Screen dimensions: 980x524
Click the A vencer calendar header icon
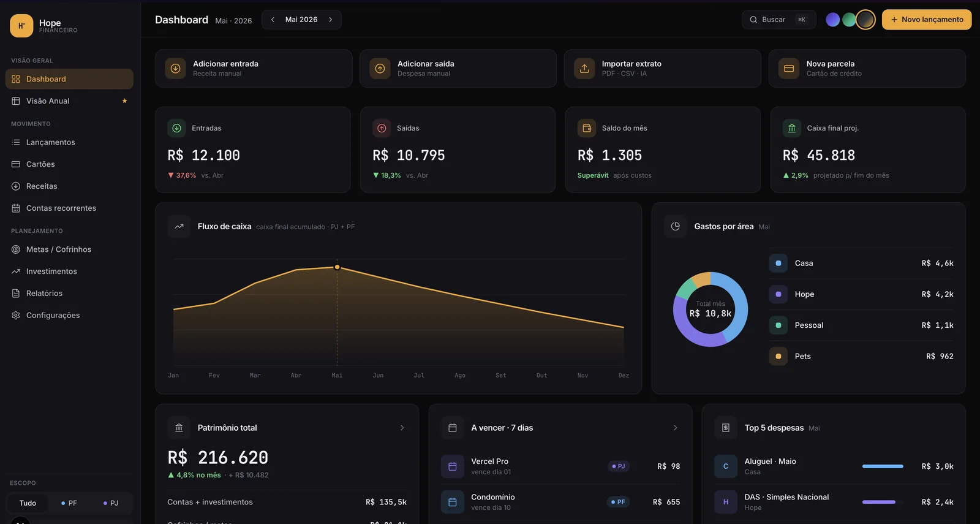[453, 428]
